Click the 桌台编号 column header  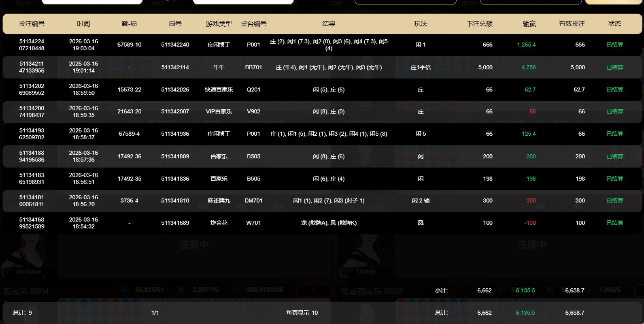pyautogui.click(x=253, y=24)
